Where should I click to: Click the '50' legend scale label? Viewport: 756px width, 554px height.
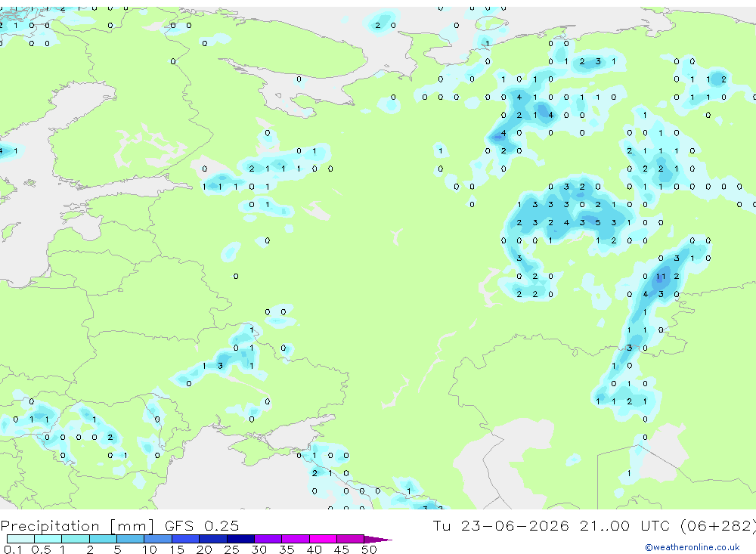(x=370, y=549)
